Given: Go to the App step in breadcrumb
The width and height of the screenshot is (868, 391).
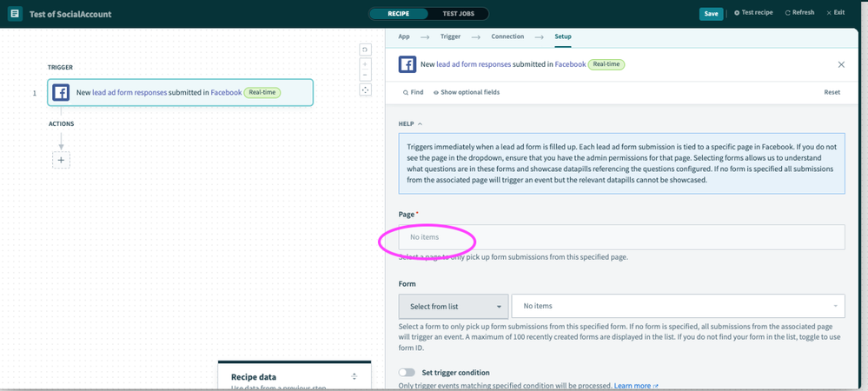Looking at the screenshot, I should coord(404,36).
